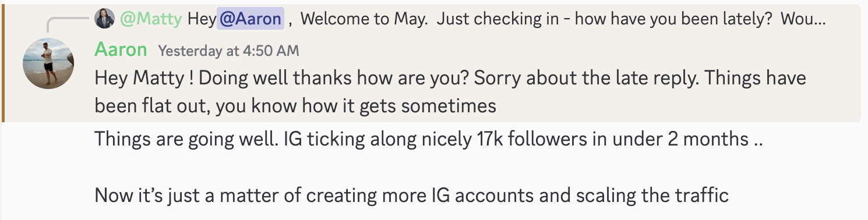Click the gold mention highlight bar on left edge
The height and width of the screenshot is (220, 868).
coord(3,63)
